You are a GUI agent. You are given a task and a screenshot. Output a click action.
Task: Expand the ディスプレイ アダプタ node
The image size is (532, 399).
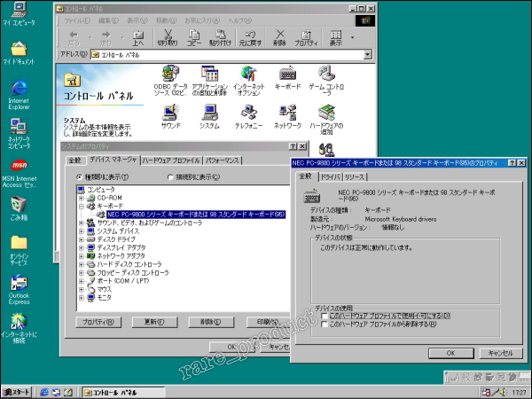pos(82,248)
